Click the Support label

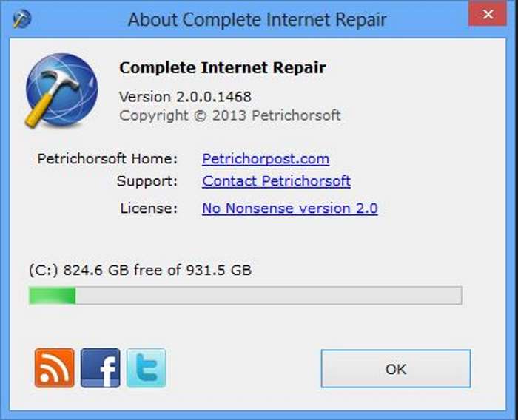(x=147, y=181)
